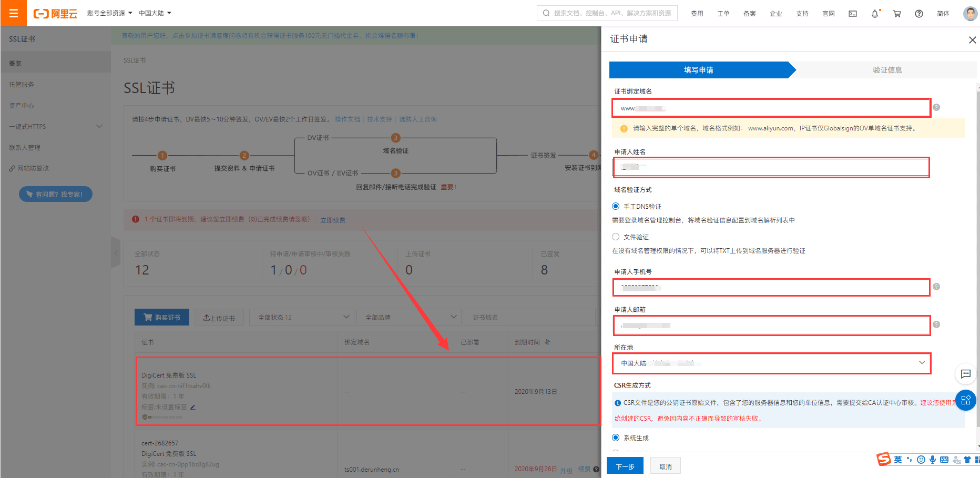Open 备案 in top bar
The height and width of the screenshot is (478, 980).
(x=750, y=14)
